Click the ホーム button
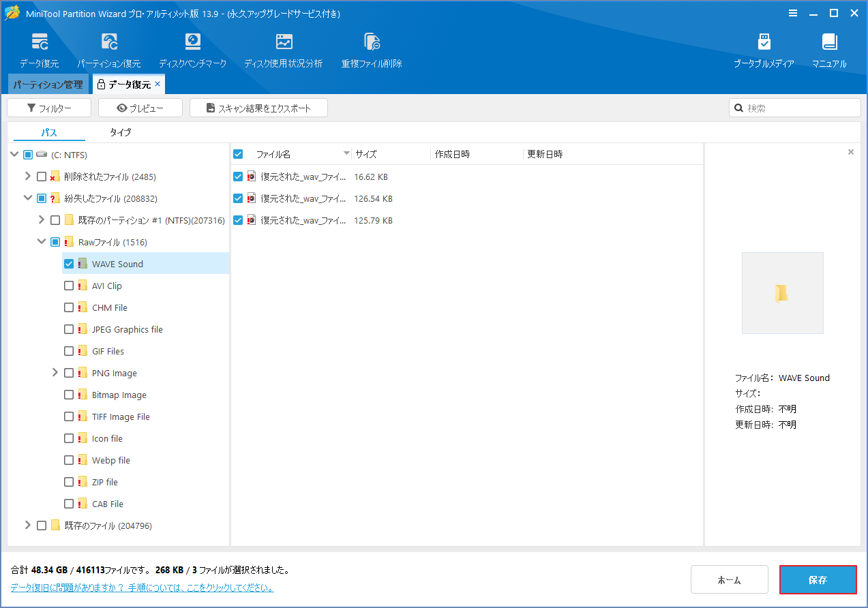868x608 pixels. 730,580
